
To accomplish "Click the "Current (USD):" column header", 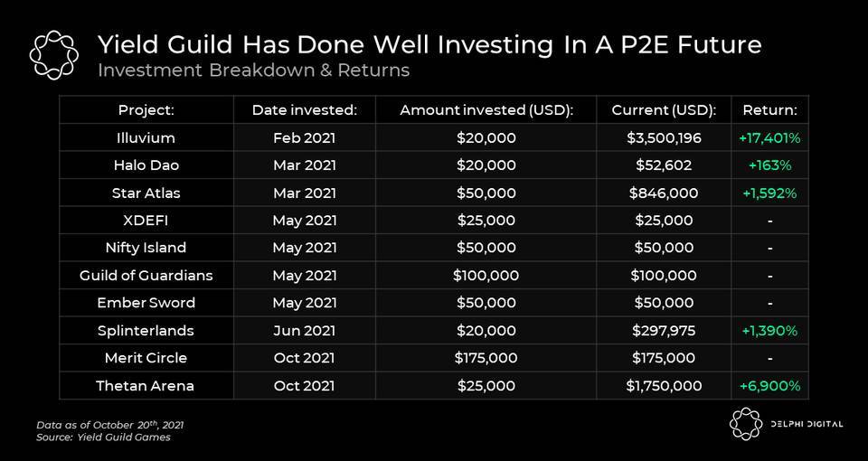I will click(664, 110).
